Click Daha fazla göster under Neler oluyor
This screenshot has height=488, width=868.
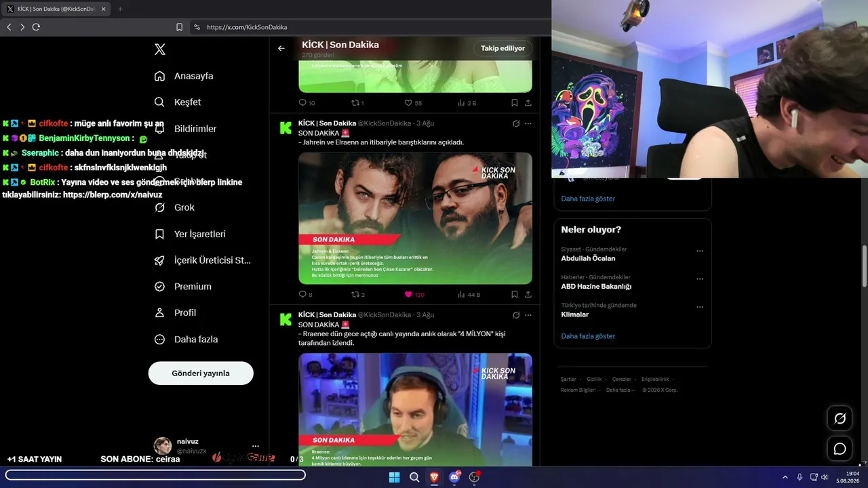coord(588,336)
